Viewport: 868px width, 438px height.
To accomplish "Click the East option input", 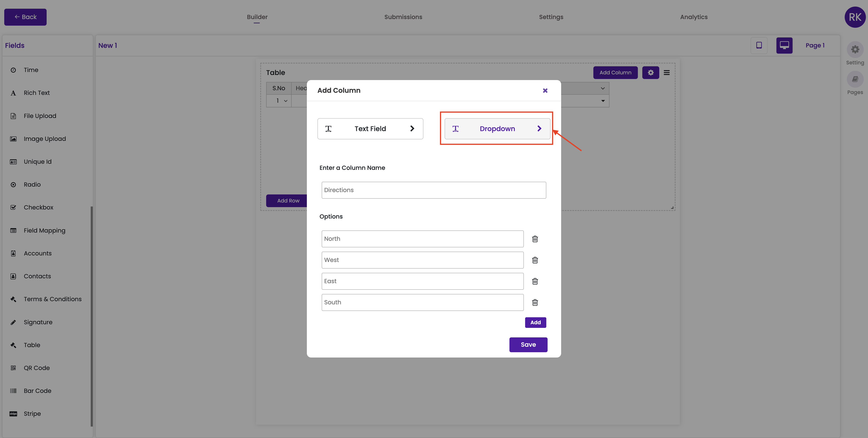I will coord(422,281).
